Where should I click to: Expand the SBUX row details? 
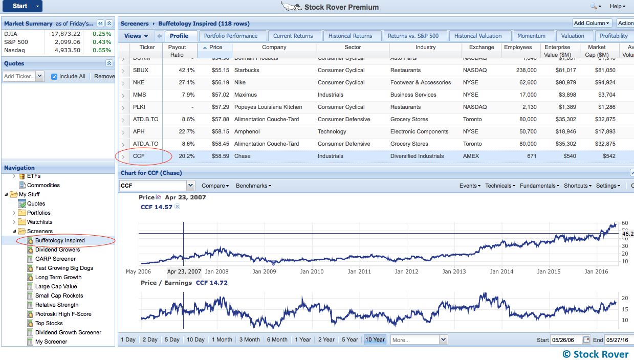click(x=123, y=71)
